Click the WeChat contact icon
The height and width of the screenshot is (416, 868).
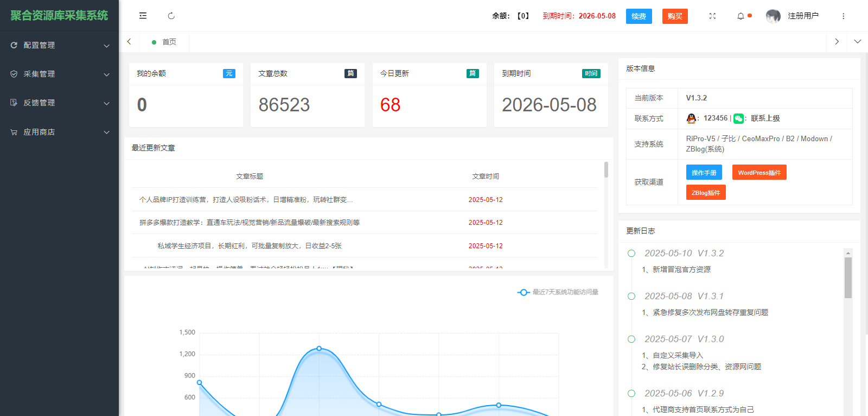point(738,118)
